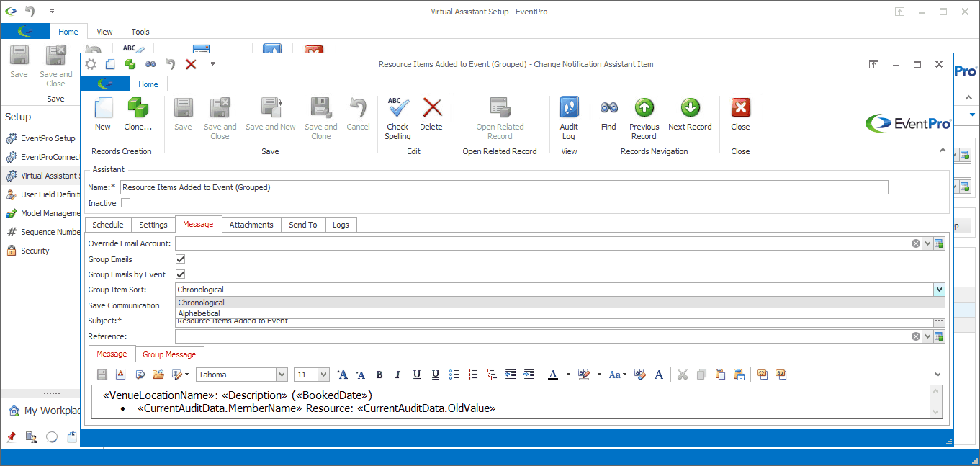This screenshot has width=980, height=466.
Task: Expand the Override Email Account dropdown arrow
Action: click(x=927, y=243)
